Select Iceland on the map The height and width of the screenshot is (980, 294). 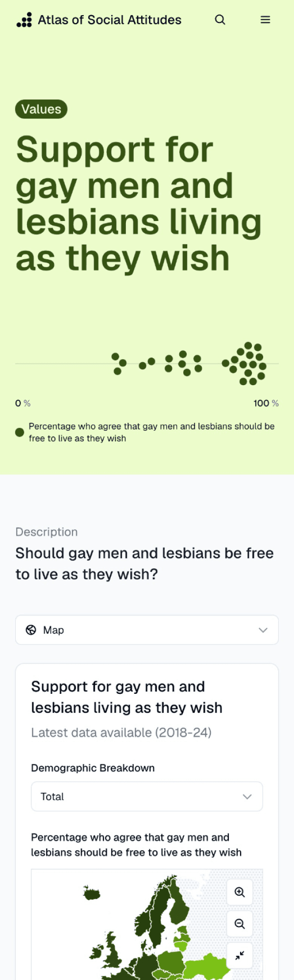[92, 894]
